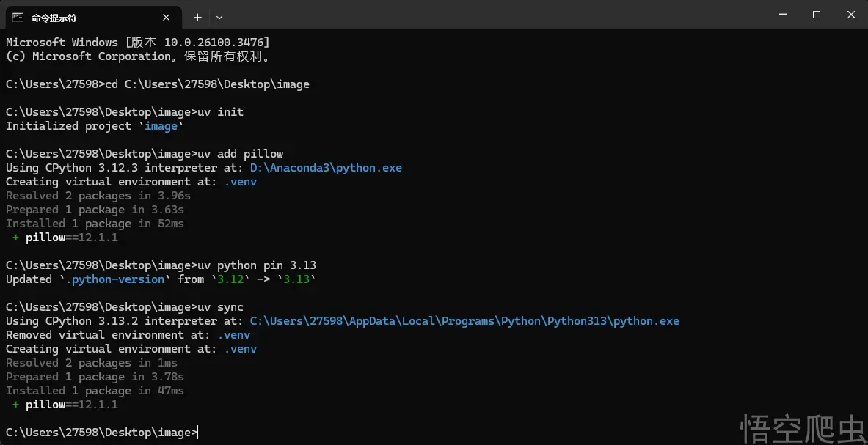The height and width of the screenshot is (445, 868).
Task: Click the blue .python-version file name
Action: 115,279
